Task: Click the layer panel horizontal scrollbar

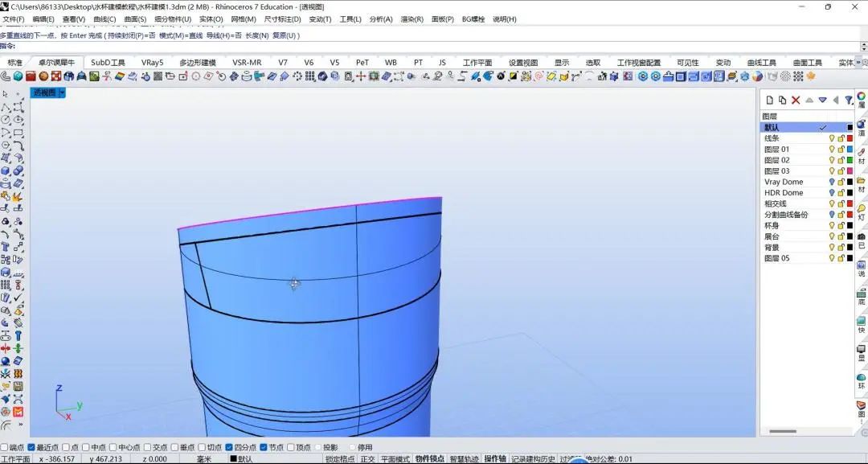Action: point(783,431)
